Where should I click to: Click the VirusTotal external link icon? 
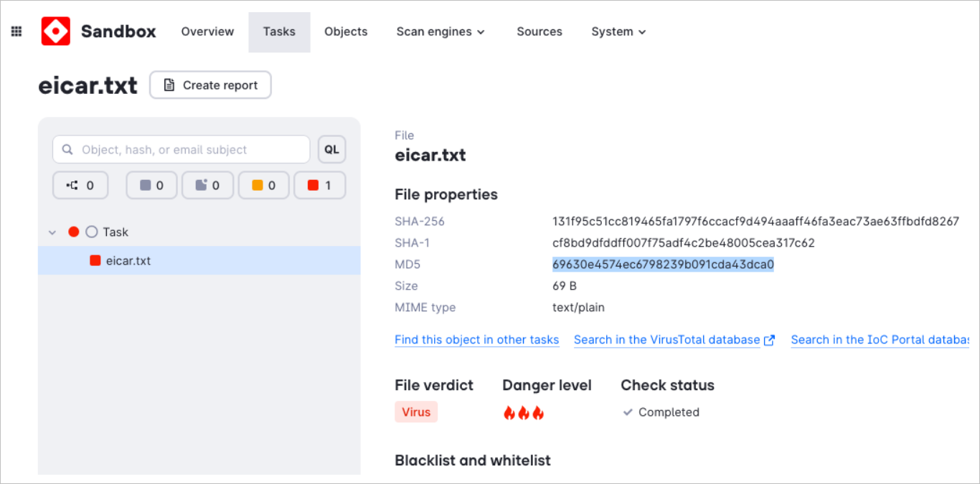coord(770,341)
